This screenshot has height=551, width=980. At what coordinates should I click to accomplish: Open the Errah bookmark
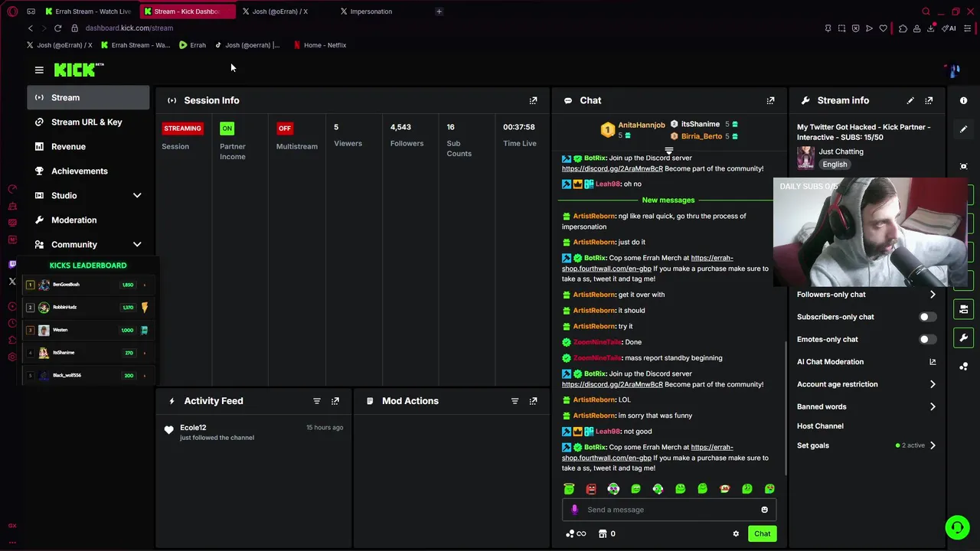pyautogui.click(x=193, y=45)
